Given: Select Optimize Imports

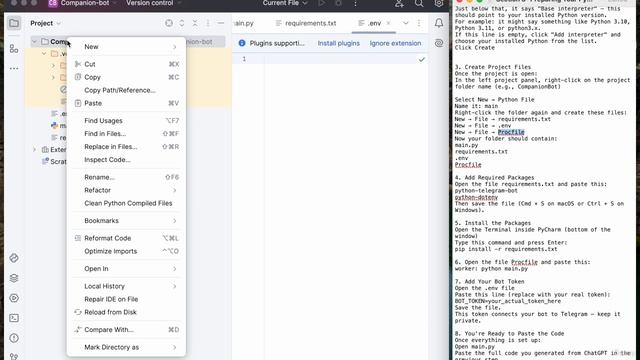Looking at the screenshot, I should click(126, 251).
